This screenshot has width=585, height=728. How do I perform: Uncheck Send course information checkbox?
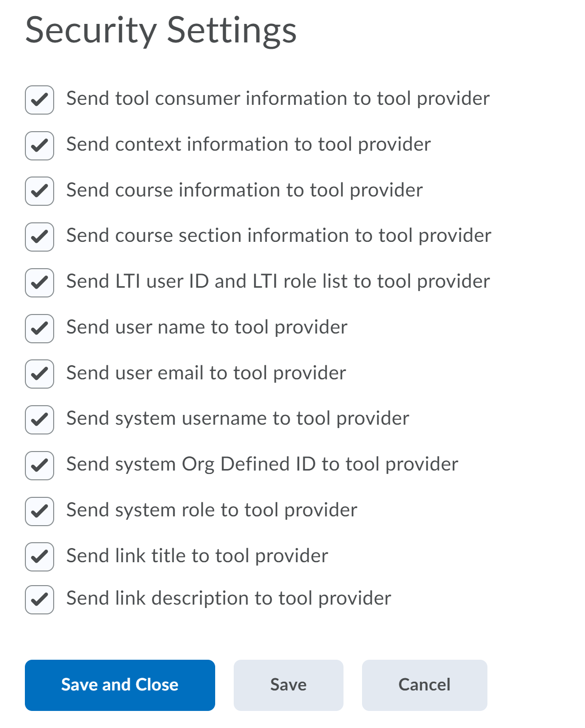[x=40, y=191]
